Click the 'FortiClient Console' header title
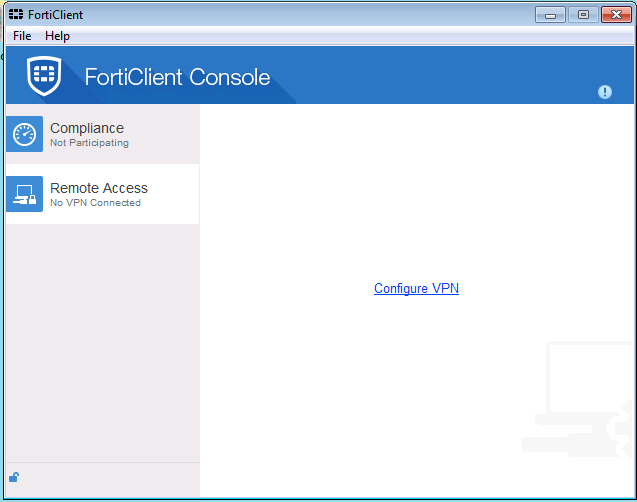The width and height of the screenshot is (637, 502). coord(177,77)
